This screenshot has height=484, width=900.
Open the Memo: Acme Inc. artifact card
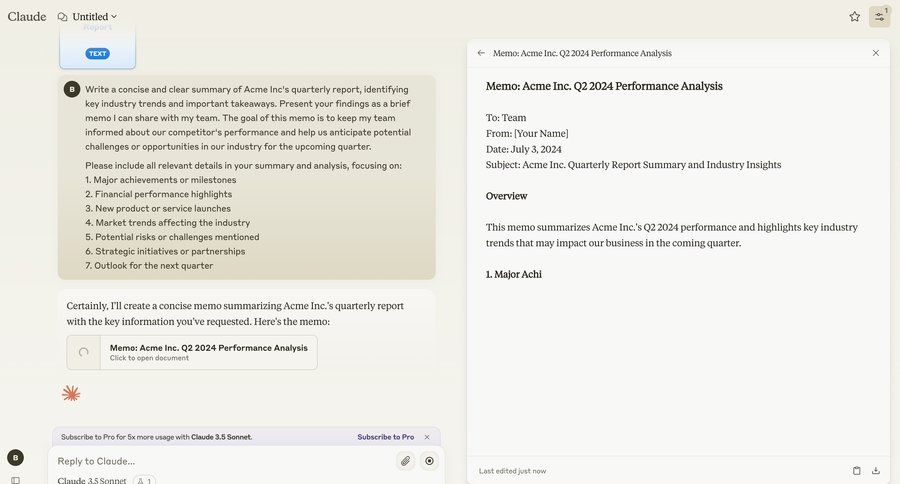point(192,353)
